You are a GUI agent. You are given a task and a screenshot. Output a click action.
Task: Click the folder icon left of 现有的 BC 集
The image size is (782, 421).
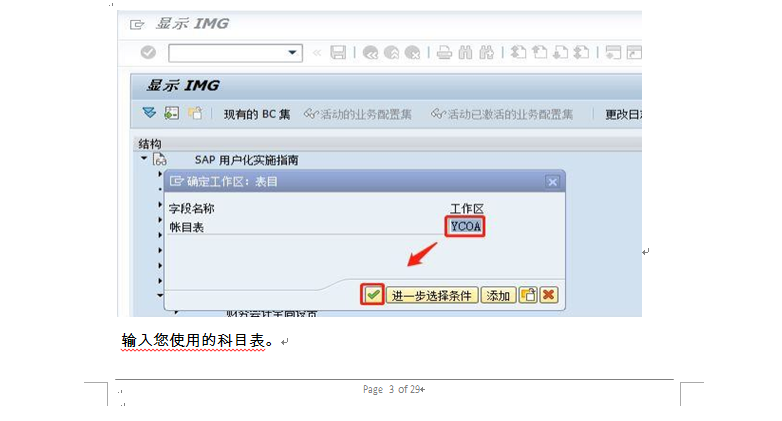point(195,113)
